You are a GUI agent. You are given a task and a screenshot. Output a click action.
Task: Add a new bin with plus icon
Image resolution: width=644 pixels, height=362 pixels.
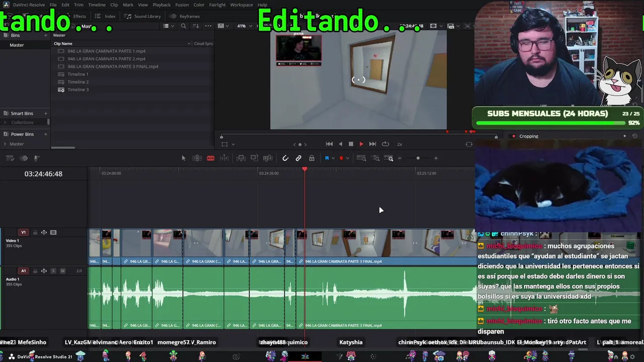pyautogui.click(x=45, y=35)
